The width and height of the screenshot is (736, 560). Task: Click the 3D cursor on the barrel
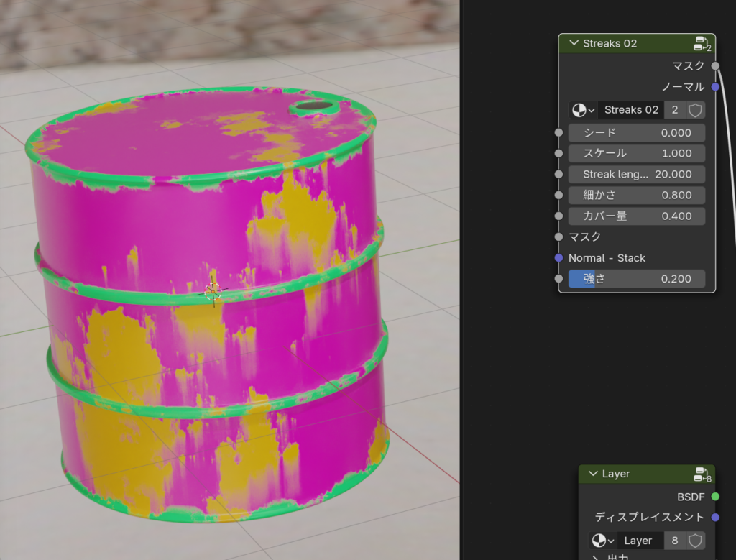212,291
